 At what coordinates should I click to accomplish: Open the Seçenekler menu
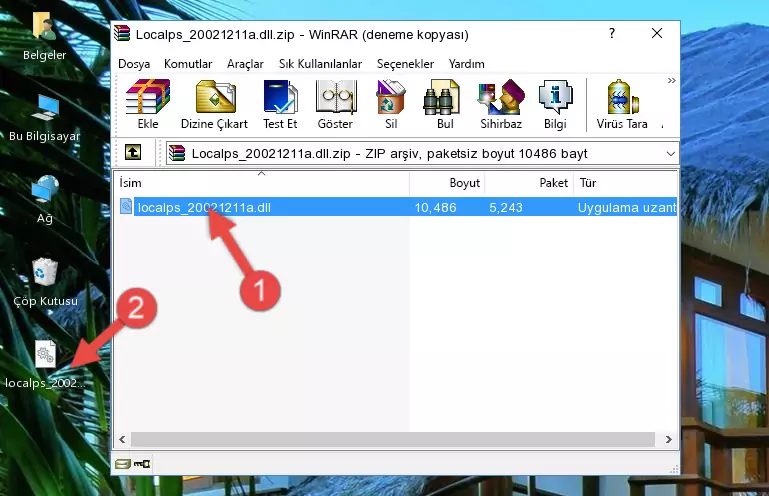pyautogui.click(x=405, y=64)
